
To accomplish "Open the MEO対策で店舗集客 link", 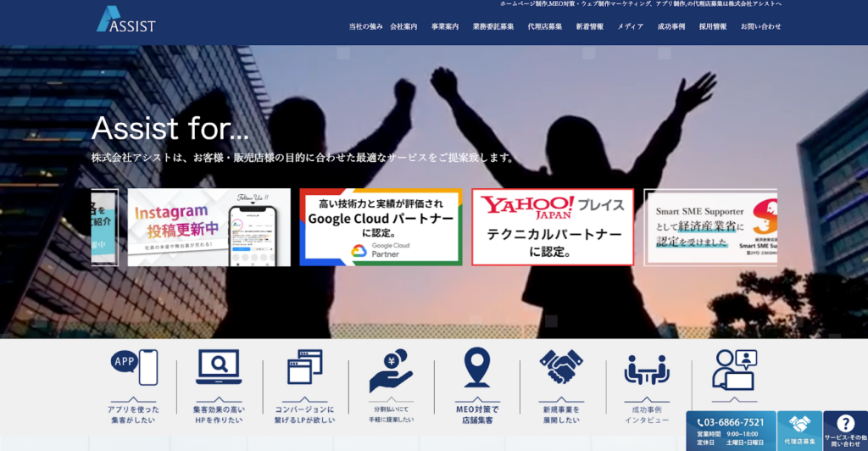I will point(476,415).
